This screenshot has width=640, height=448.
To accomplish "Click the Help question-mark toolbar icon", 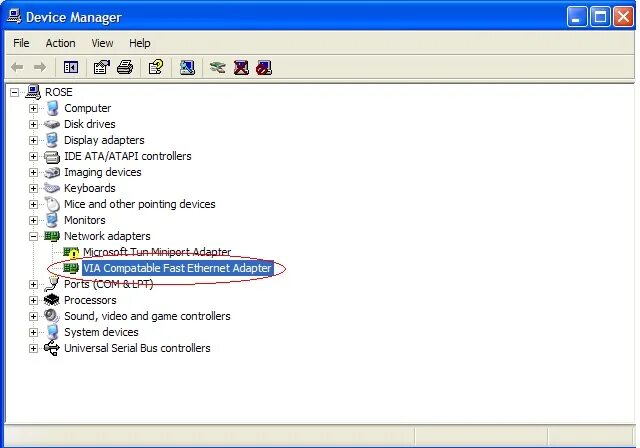I will (156, 67).
